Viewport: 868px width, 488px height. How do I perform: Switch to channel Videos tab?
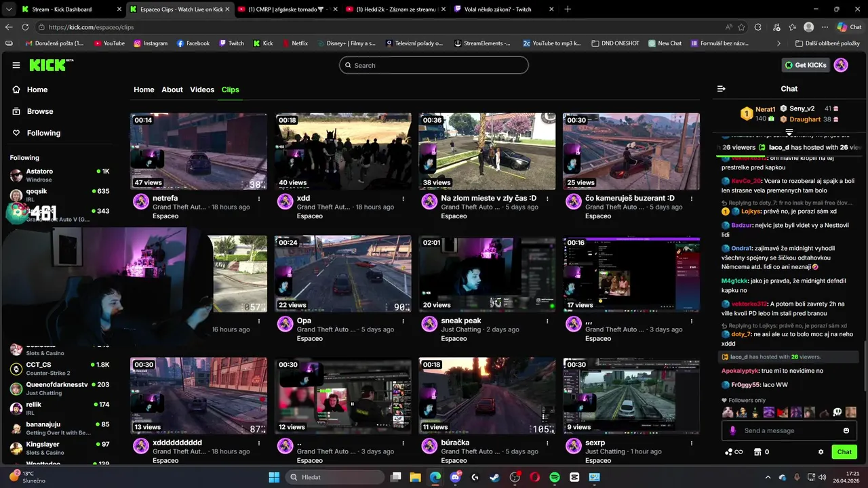(x=202, y=89)
